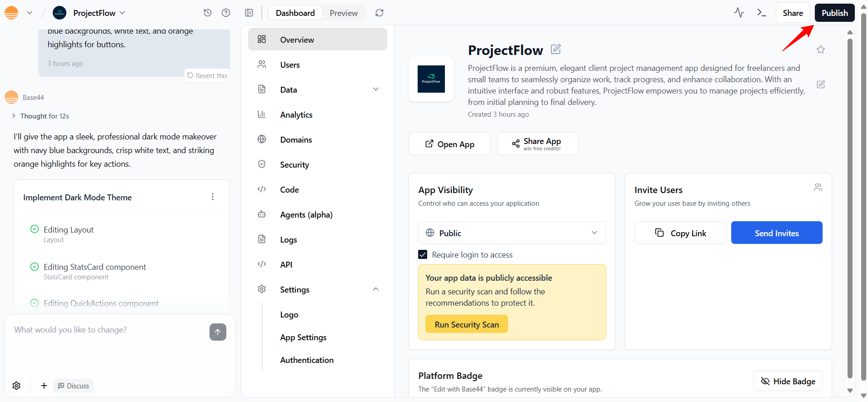Click the Send Invites button
The image size is (868, 402).
pyautogui.click(x=776, y=233)
